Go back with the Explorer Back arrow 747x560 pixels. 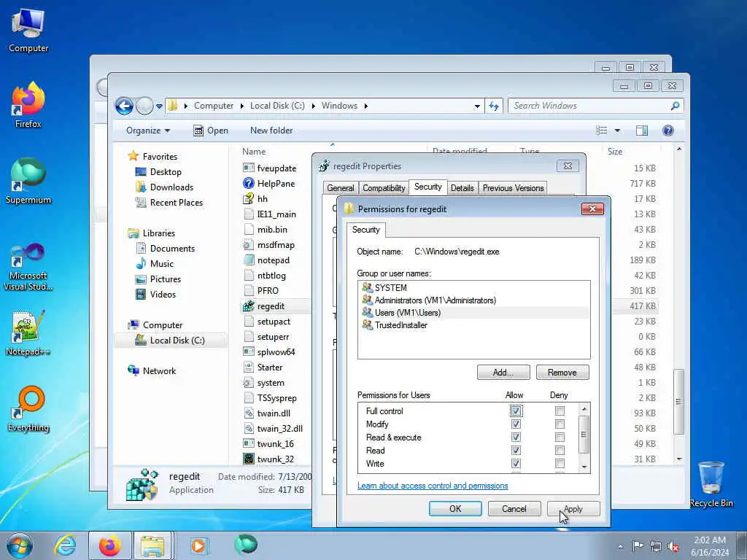click(x=124, y=106)
